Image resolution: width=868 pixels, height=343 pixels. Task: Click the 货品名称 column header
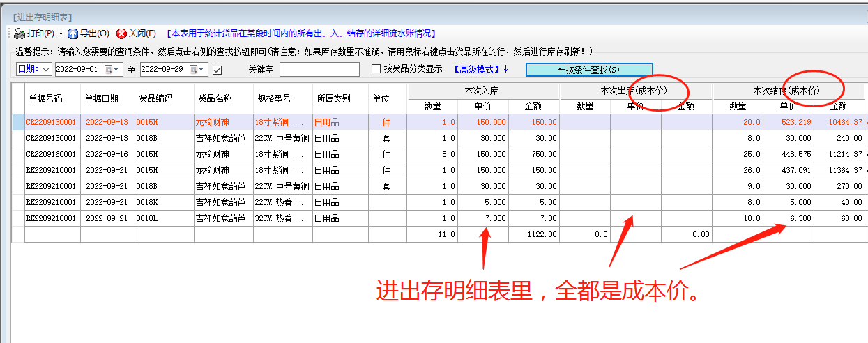[x=215, y=98]
